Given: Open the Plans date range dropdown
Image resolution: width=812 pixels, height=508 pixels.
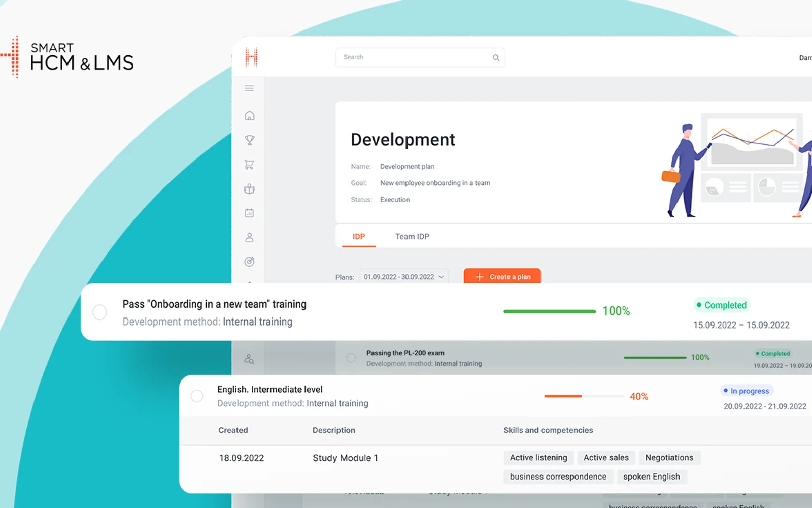Looking at the screenshot, I should [404, 277].
